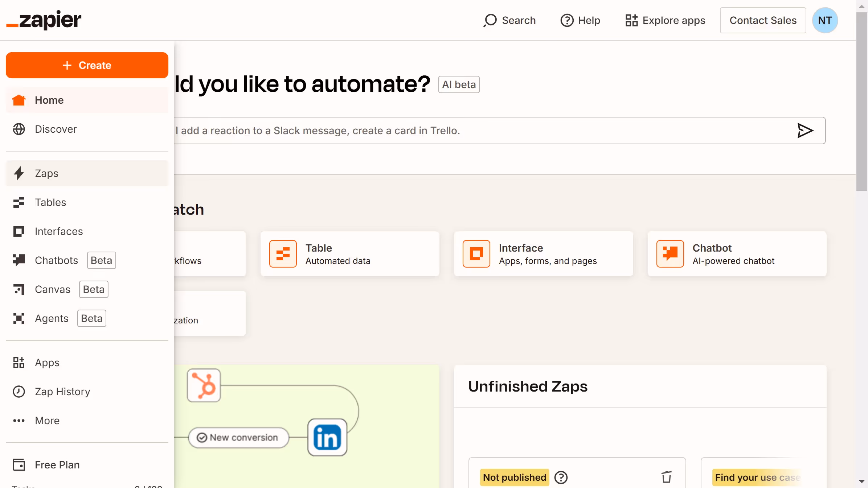Click inside the automation prompt field
Image resolution: width=868 pixels, height=488 pixels.
[x=435, y=131]
